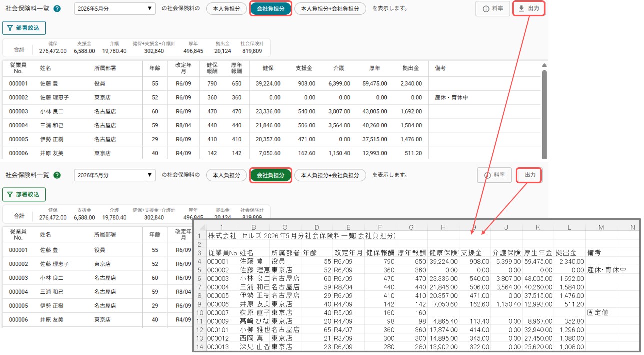Select spreadsheet row header 14
Screen dimensions: 644x355
click(200, 347)
